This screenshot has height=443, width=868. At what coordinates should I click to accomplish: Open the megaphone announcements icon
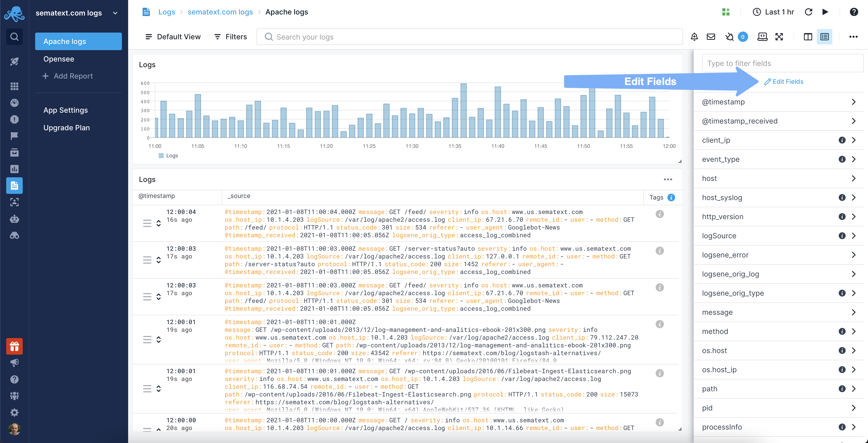[14, 363]
